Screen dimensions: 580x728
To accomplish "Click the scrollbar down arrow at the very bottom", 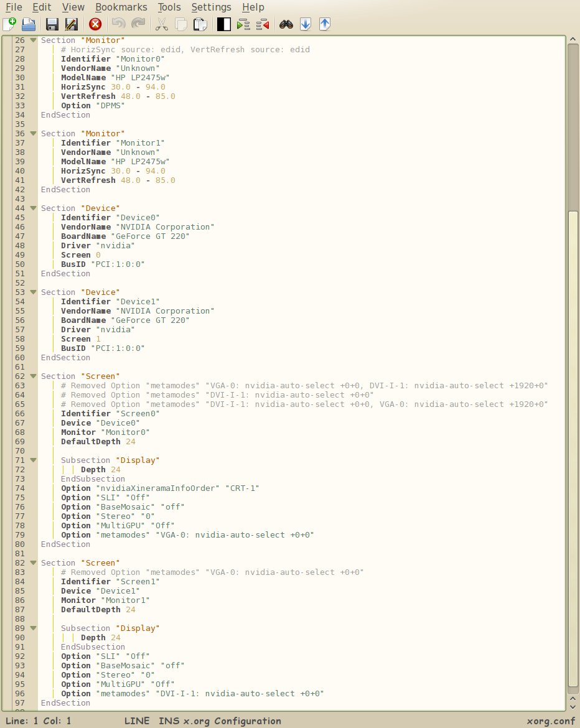I will point(573,707).
